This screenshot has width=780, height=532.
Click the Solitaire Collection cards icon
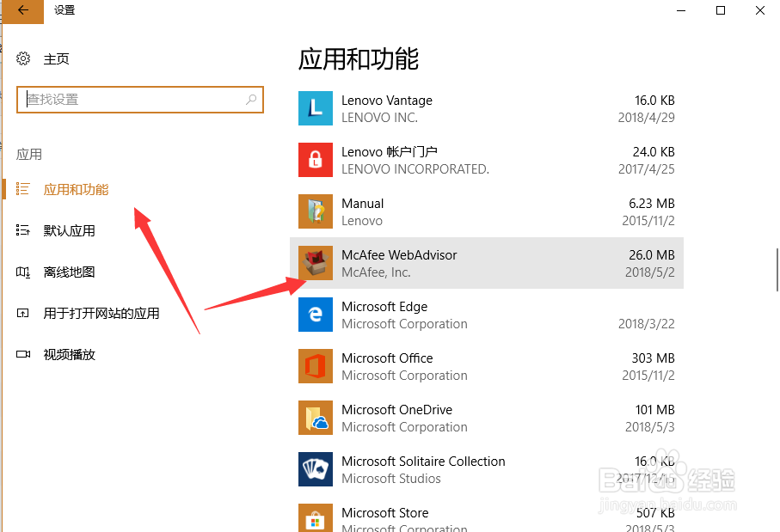point(316,469)
